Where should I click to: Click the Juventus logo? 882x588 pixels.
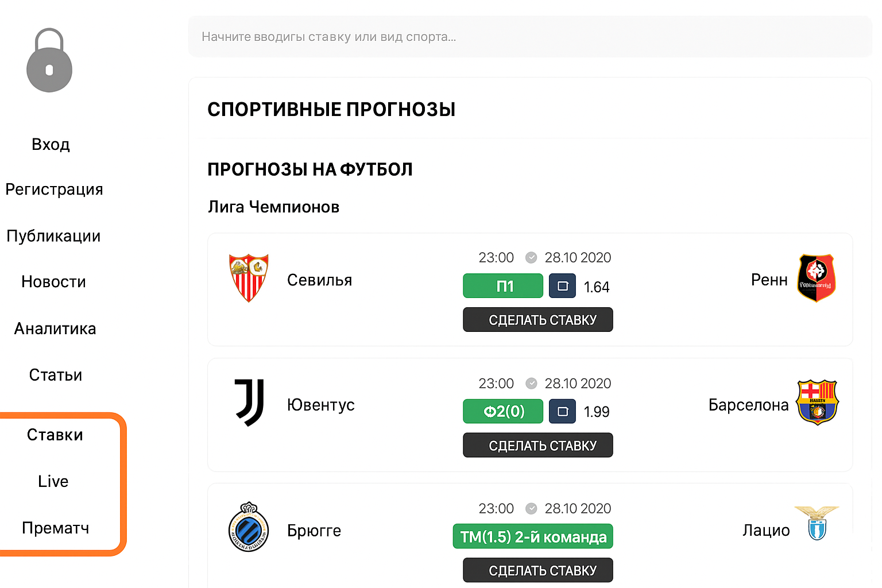click(x=250, y=403)
